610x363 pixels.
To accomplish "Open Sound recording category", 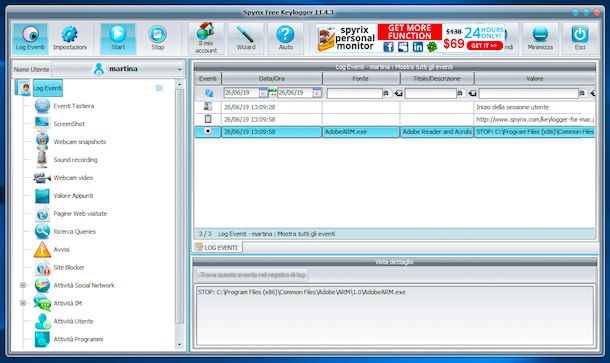I will (75, 160).
